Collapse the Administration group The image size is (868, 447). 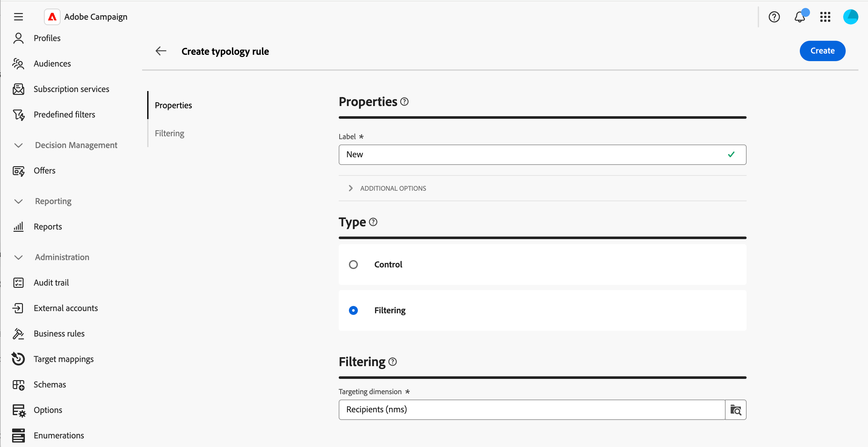18,257
